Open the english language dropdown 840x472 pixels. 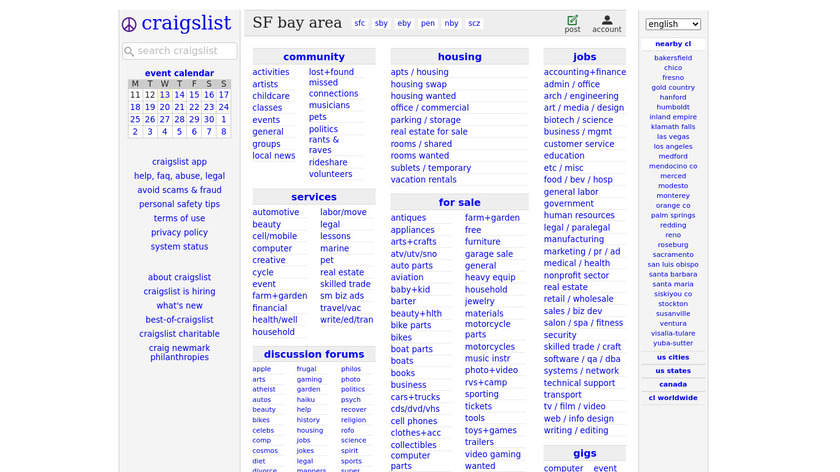pyautogui.click(x=673, y=24)
